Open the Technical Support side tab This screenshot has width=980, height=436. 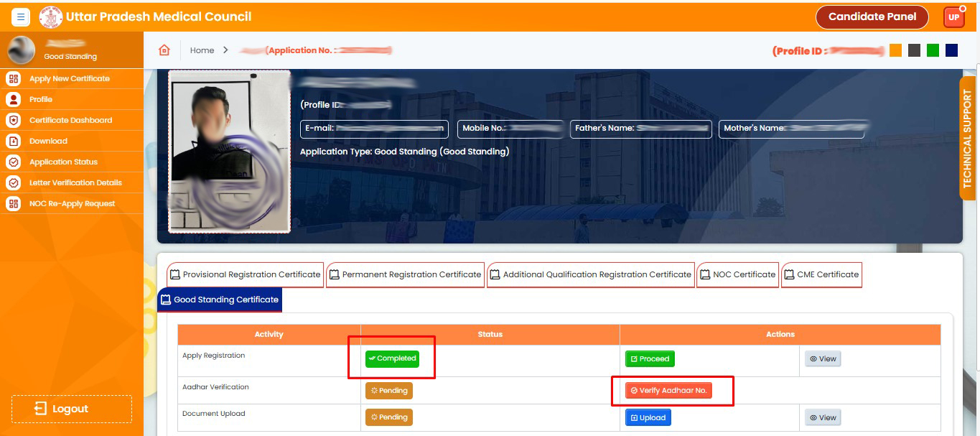point(967,138)
